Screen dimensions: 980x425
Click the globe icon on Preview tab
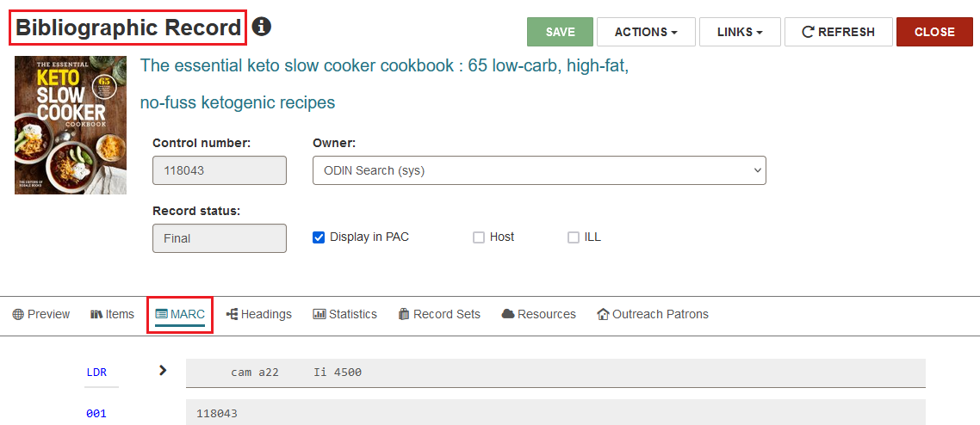(17, 314)
